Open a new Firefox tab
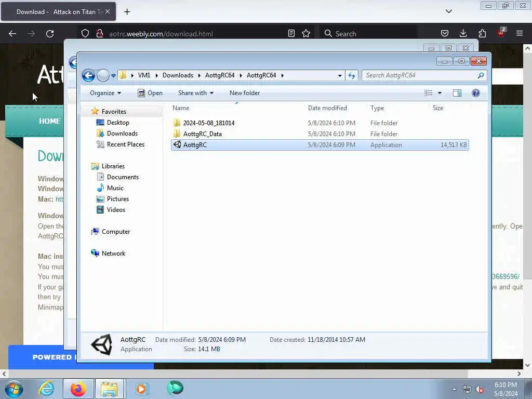Image resolution: width=532 pixels, height=399 pixels. coord(127,12)
